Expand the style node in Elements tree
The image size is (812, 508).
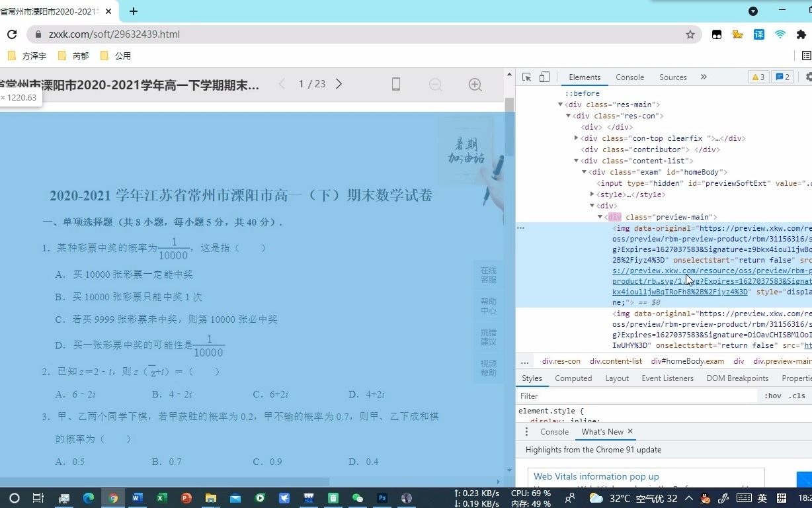[x=591, y=194]
